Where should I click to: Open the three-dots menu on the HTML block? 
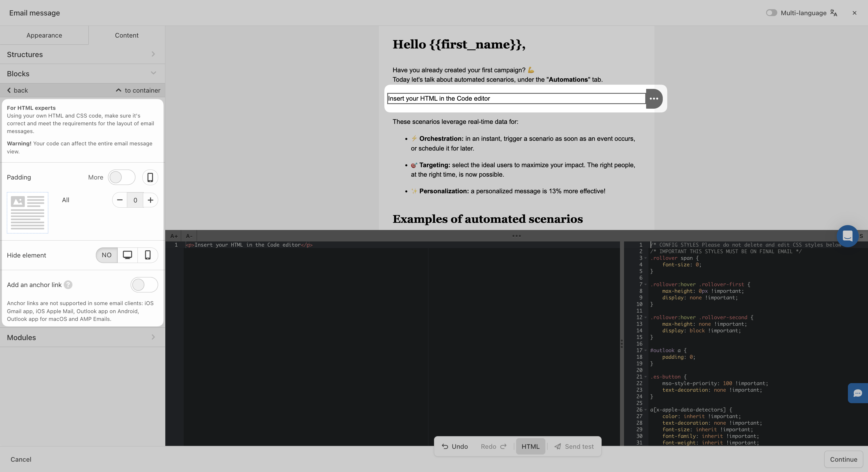[654, 99]
